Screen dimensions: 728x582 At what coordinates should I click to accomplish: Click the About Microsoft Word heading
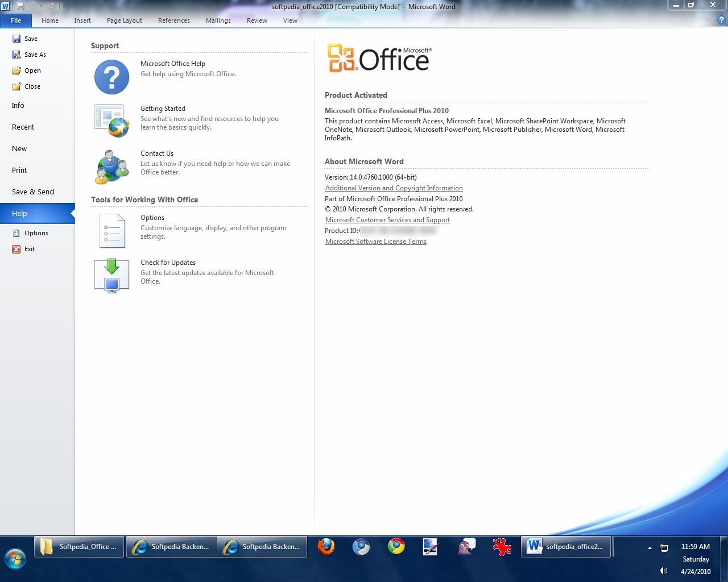pos(364,161)
